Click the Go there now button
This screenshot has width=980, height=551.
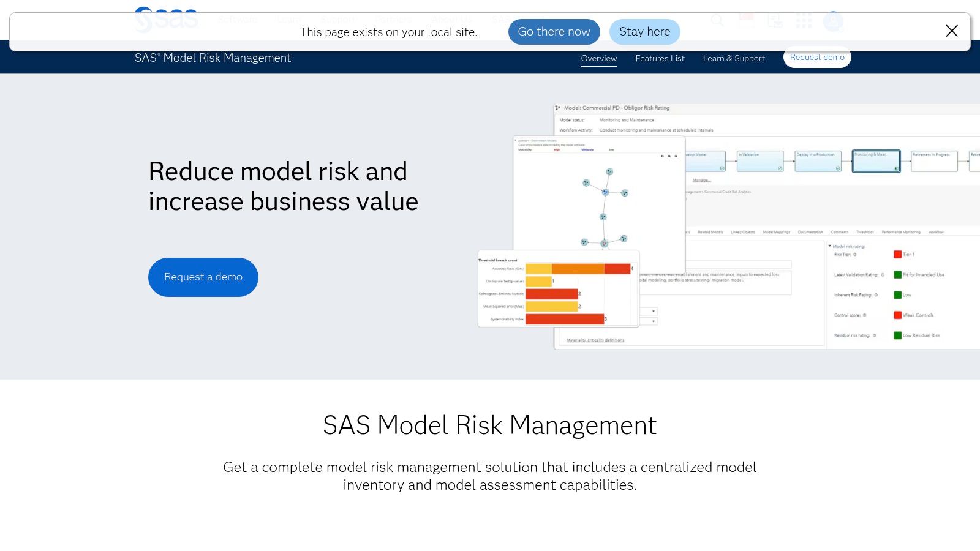coord(554,32)
